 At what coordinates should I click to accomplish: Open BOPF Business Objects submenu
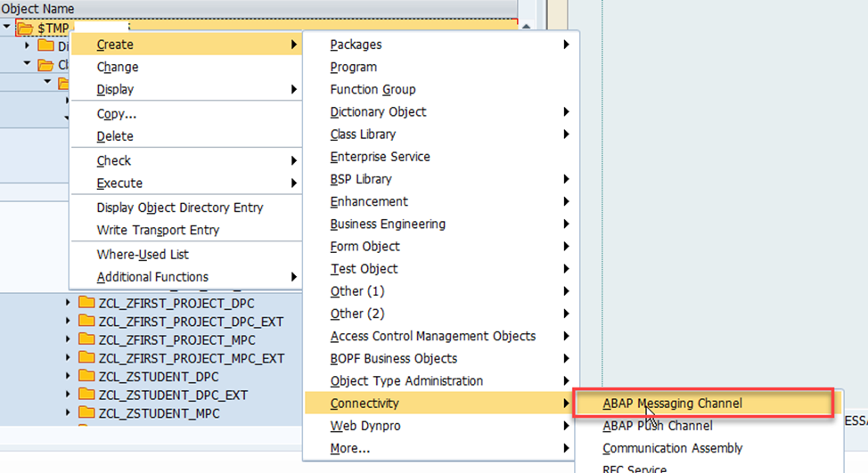click(x=440, y=358)
